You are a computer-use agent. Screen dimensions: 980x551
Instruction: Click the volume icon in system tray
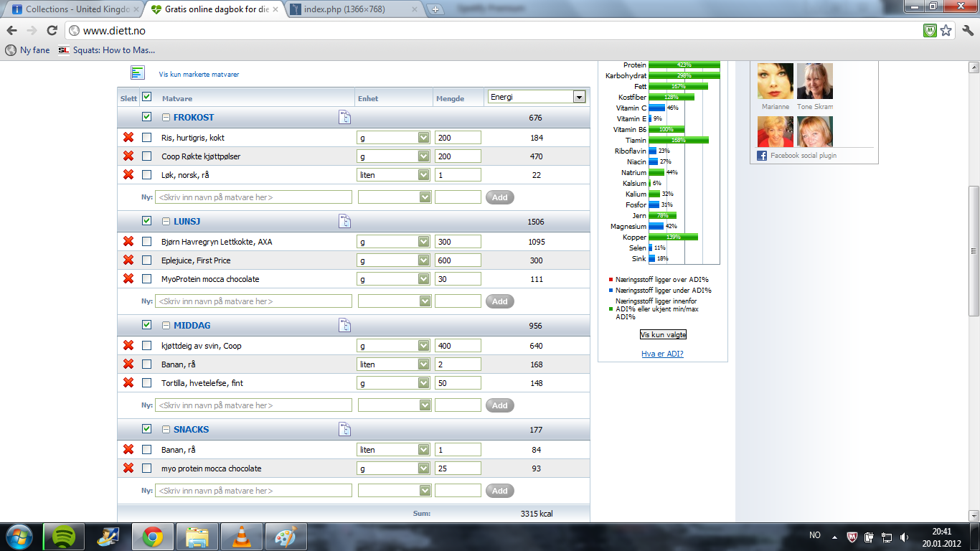(904, 537)
